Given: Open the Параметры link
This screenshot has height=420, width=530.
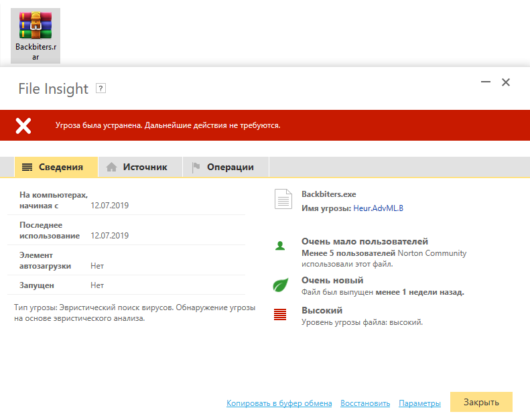Looking at the screenshot, I should tap(420, 403).
